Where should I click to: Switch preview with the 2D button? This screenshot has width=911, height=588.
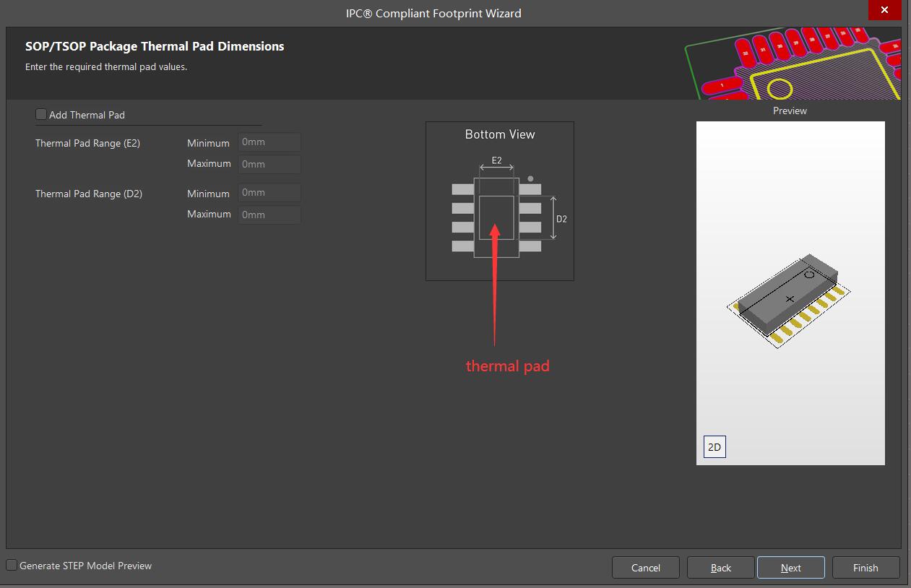tap(714, 447)
